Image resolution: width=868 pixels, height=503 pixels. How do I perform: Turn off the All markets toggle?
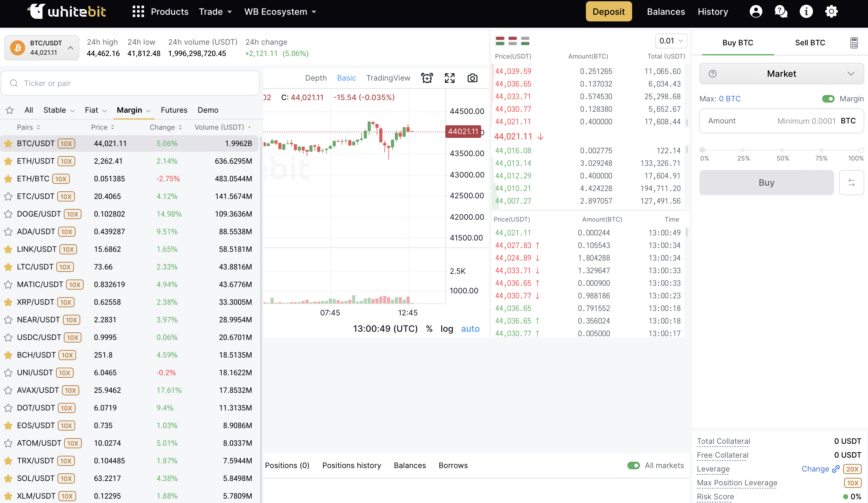click(634, 466)
